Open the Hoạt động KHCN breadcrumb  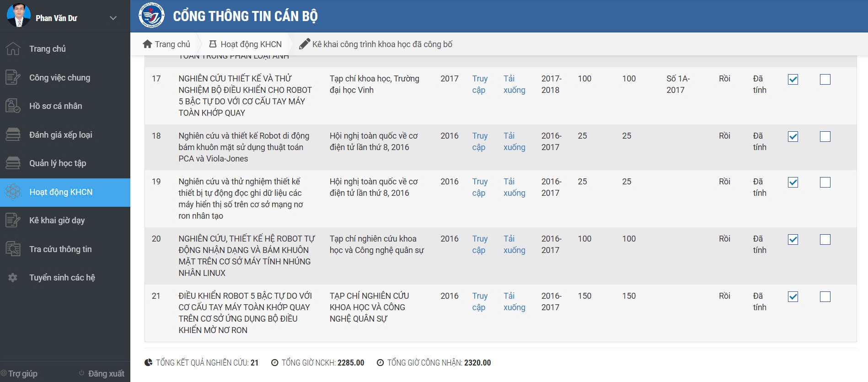pyautogui.click(x=246, y=44)
